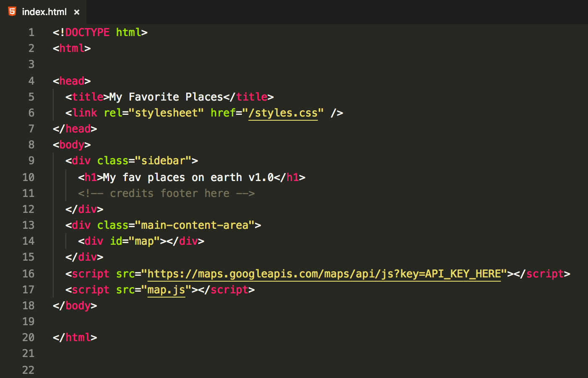Click line number 1 in gutter
The width and height of the screenshot is (588, 378).
click(31, 32)
